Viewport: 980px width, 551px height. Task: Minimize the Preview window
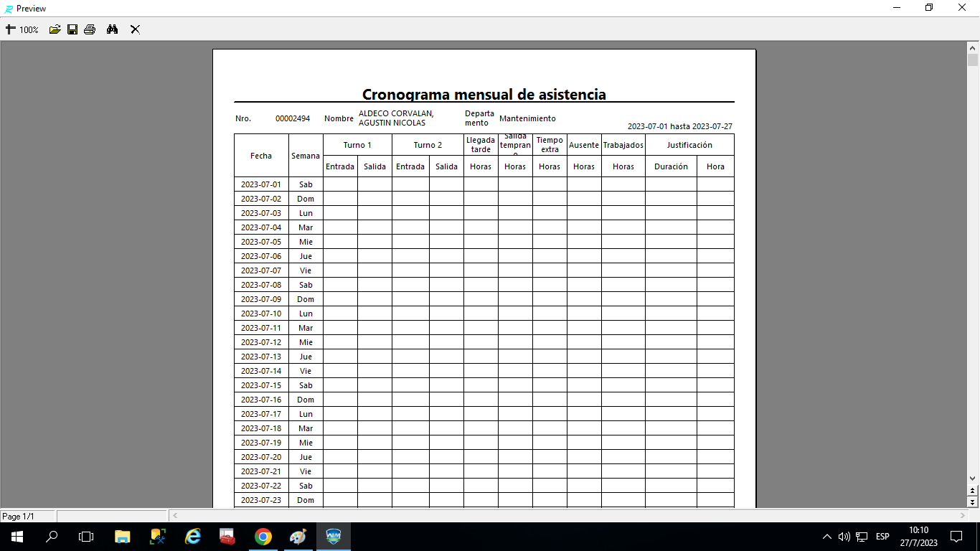[x=896, y=8]
